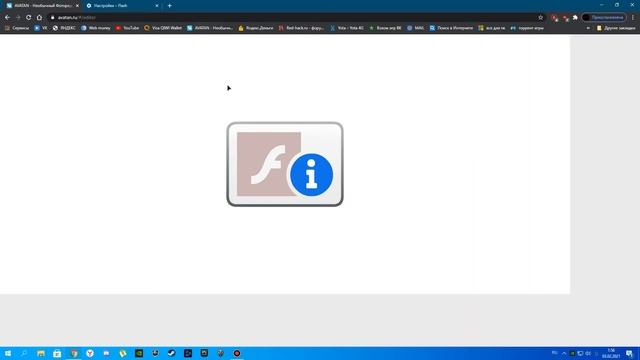Open the volume control in system tray

click(588, 353)
